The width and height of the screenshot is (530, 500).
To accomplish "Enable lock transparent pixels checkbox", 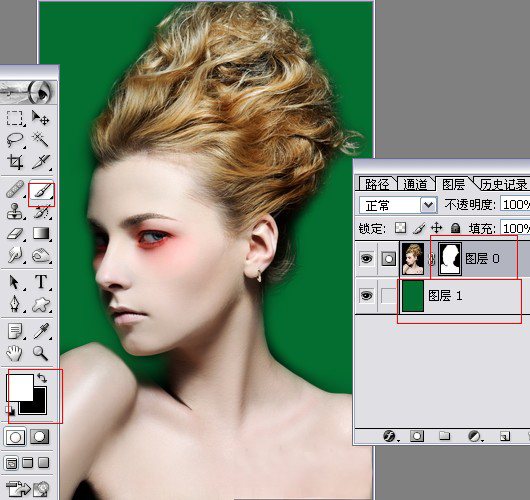I will [x=401, y=228].
